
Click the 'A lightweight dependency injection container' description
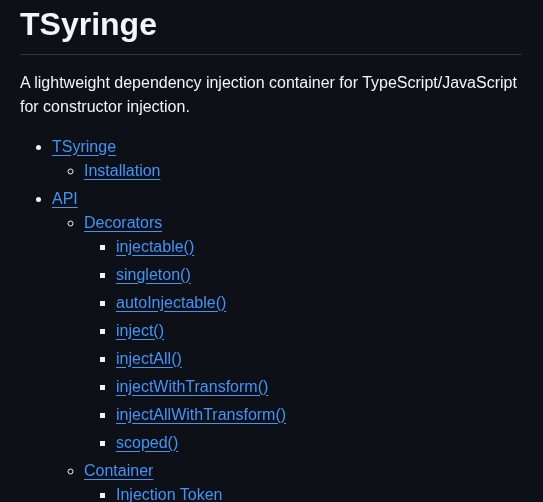268,95
